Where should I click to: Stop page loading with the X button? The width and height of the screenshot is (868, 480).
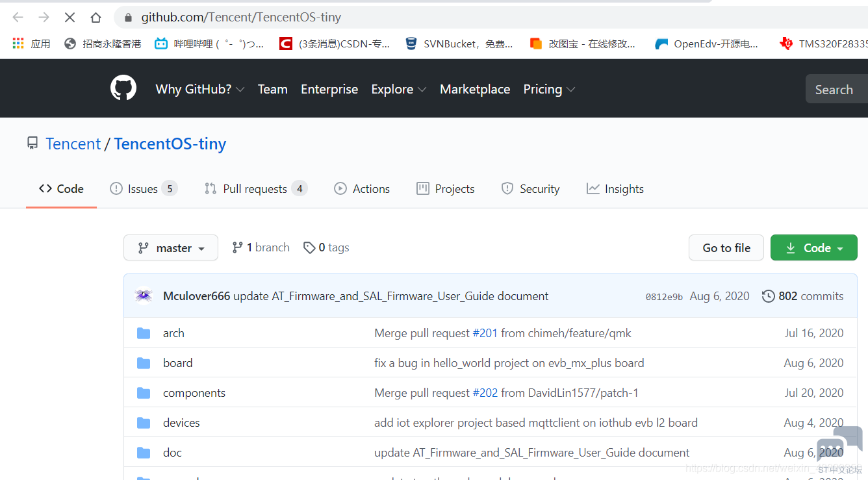(x=70, y=18)
